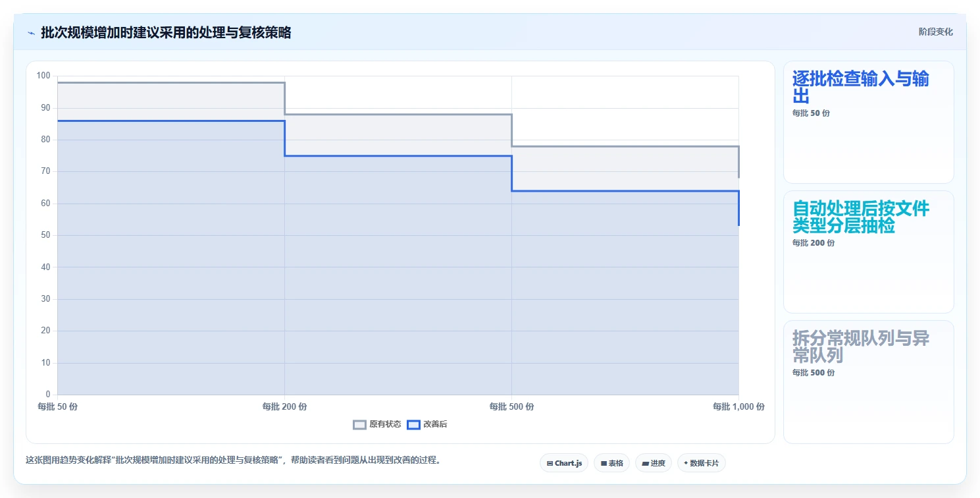Click the lightning icon beside the chart title
Viewport: 980px width, 498px height.
click(31, 33)
